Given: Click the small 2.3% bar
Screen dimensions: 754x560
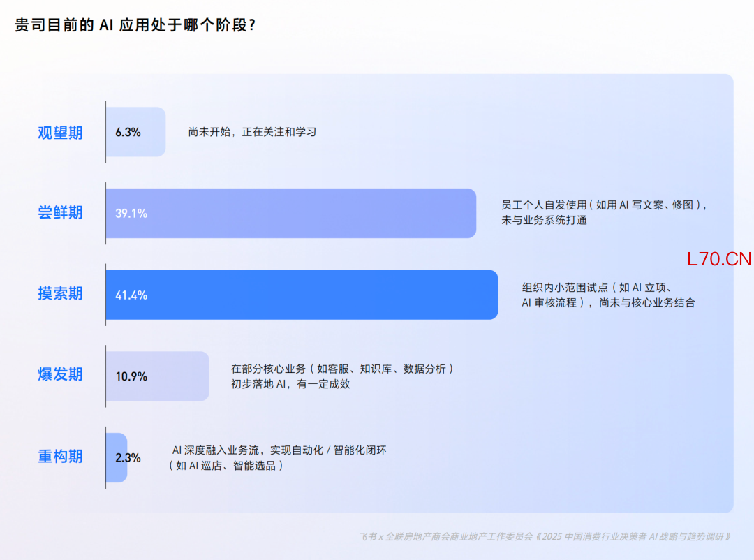Looking at the screenshot, I should (x=117, y=457).
